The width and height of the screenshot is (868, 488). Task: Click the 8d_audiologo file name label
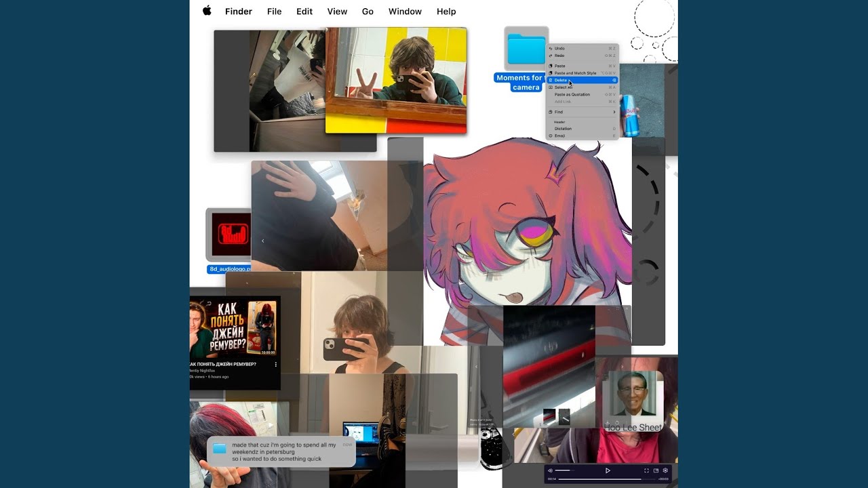click(230, 269)
